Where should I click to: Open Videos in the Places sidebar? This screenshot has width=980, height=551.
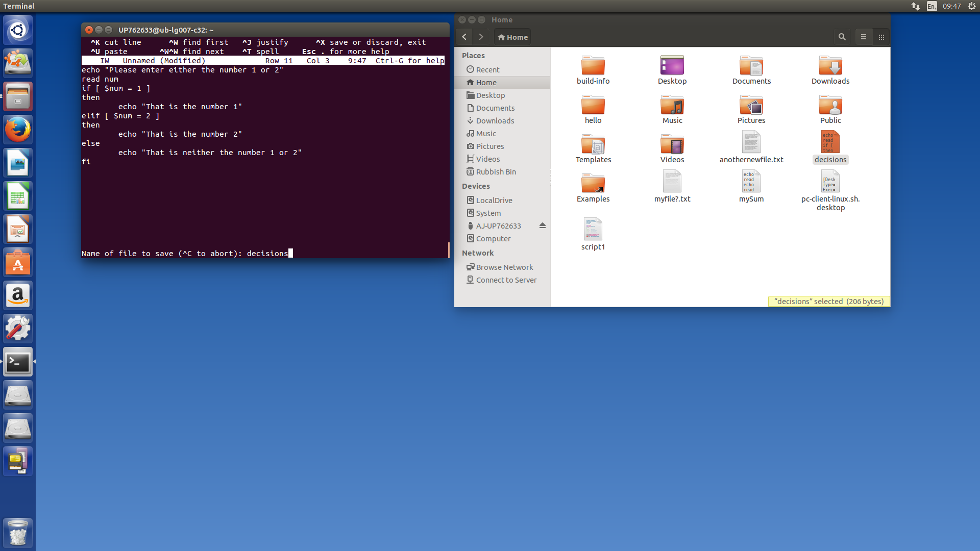[x=503, y=159]
